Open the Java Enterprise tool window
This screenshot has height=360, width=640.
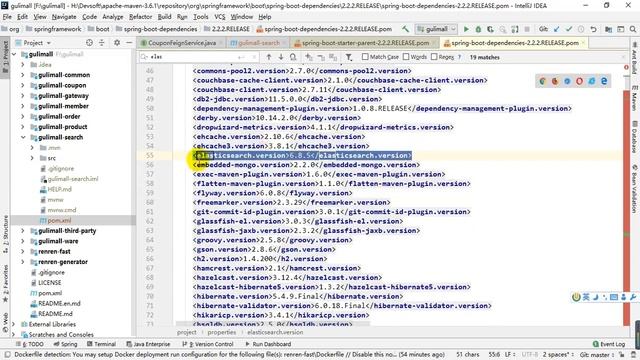(148, 344)
